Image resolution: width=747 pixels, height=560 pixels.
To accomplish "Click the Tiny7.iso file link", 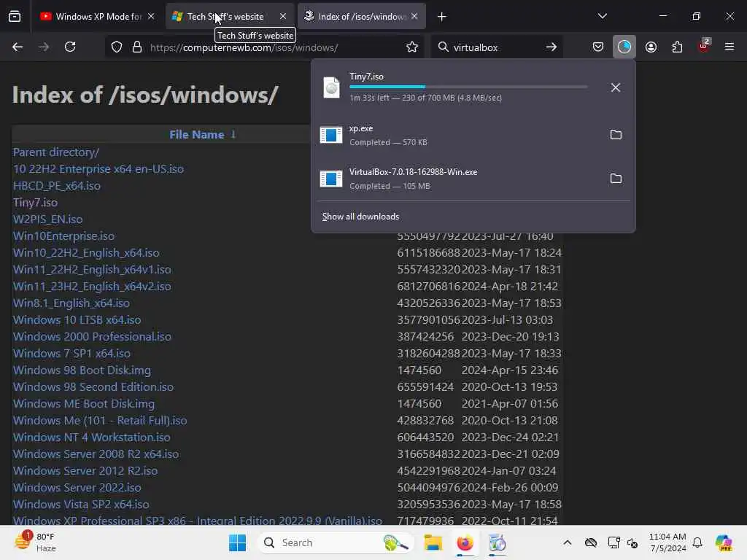I will pos(35,203).
